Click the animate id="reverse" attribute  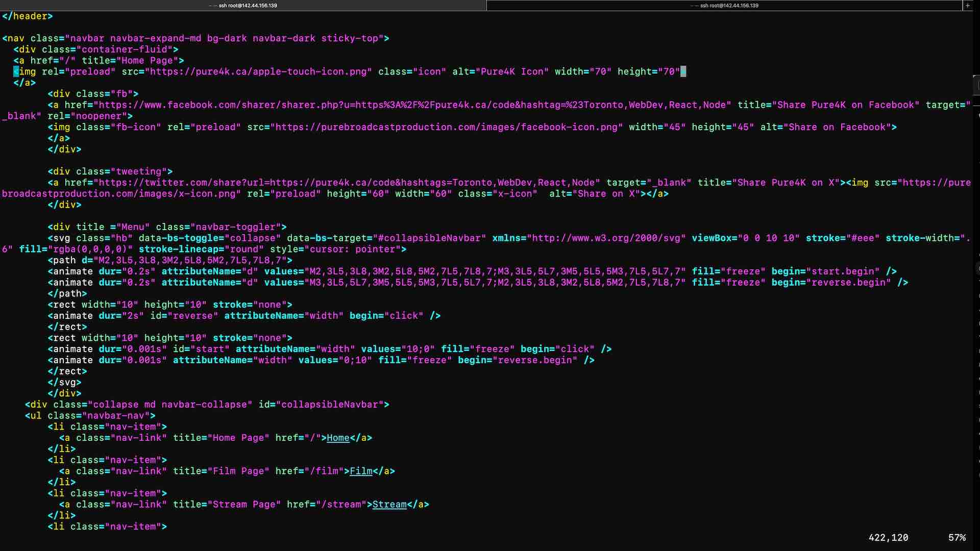click(184, 316)
